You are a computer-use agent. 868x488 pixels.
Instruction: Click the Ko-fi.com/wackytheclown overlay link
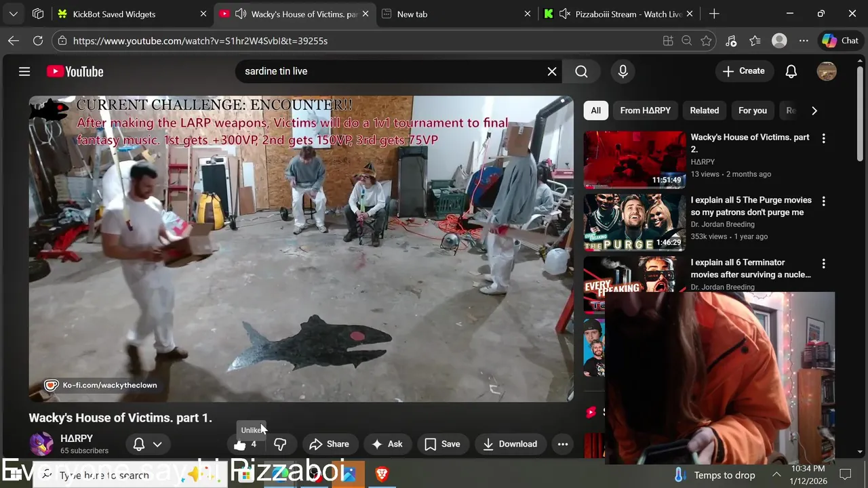pos(100,385)
